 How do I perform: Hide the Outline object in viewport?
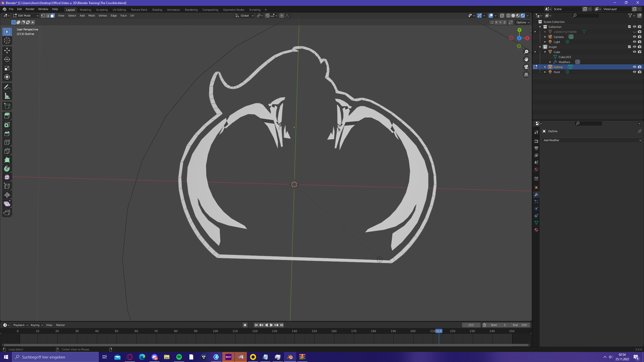tap(634, 67)
